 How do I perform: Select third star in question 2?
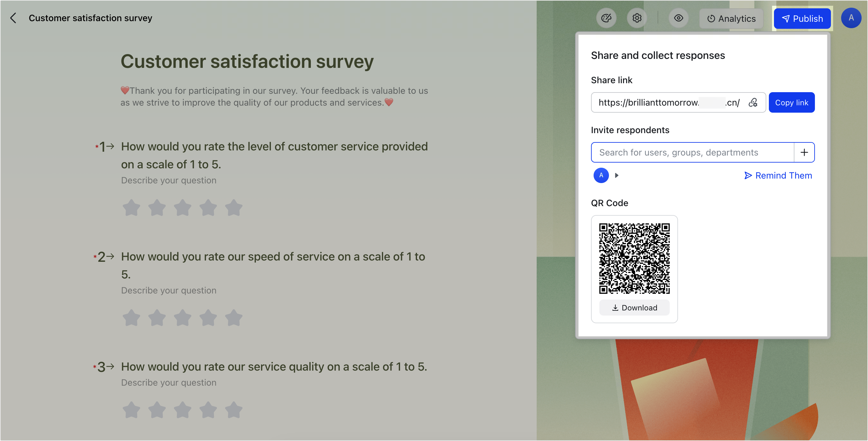pyautogui.click(x=182, y=317)
